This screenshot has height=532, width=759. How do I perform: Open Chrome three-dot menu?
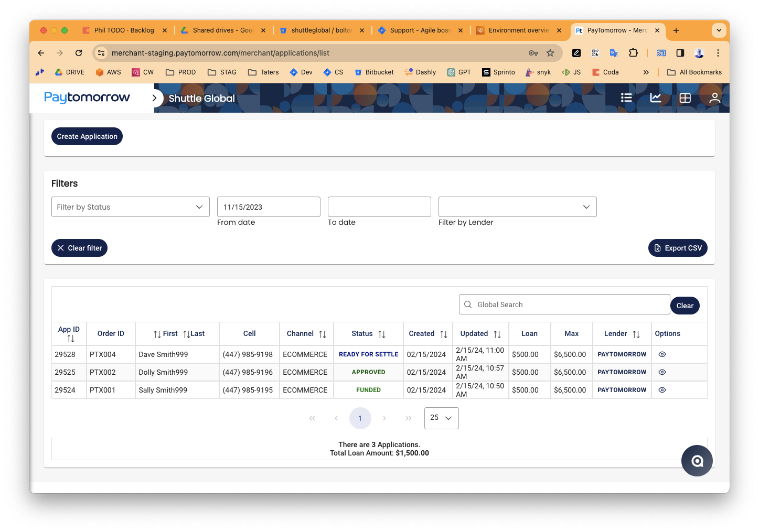(x=718, y=53)
